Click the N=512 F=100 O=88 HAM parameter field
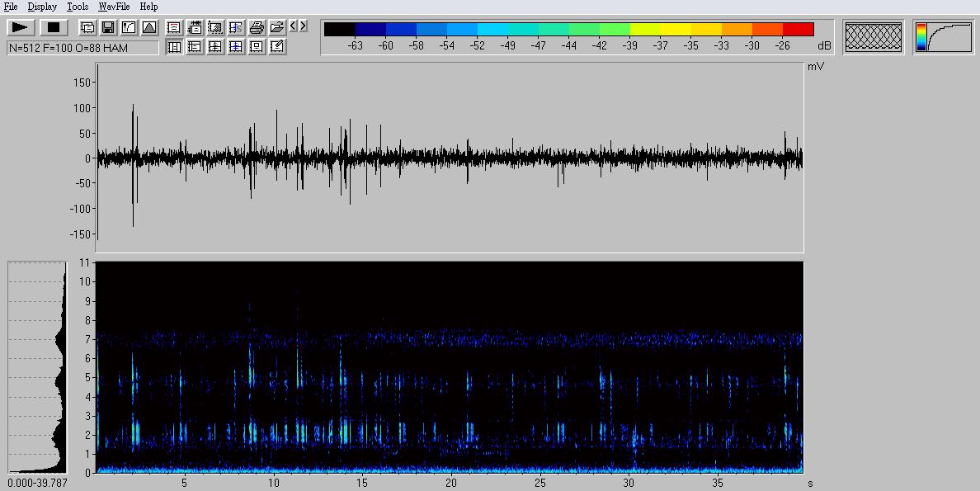 click(x=82, y=48)
